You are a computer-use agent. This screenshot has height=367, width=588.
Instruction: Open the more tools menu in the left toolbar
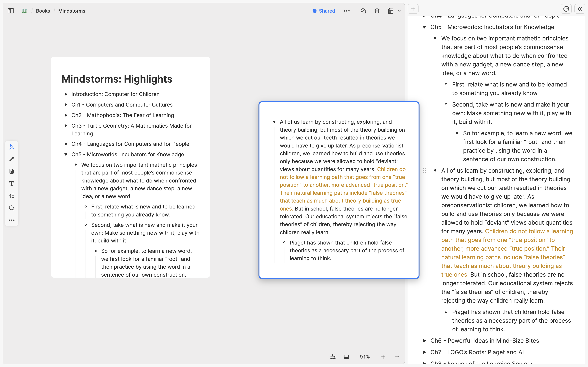11,220
